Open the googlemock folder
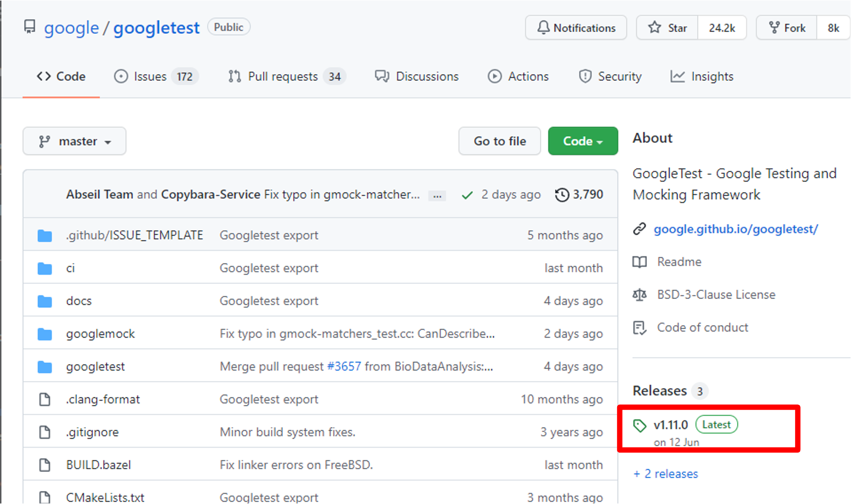This screenshot has width=851, height=504. (100, 334)
